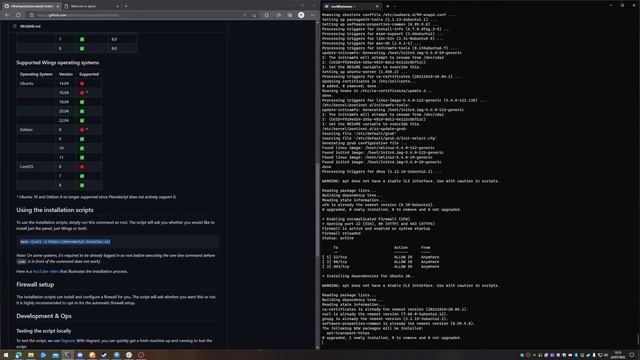Click the lock icon beside the github.com address

coord(31,15)
